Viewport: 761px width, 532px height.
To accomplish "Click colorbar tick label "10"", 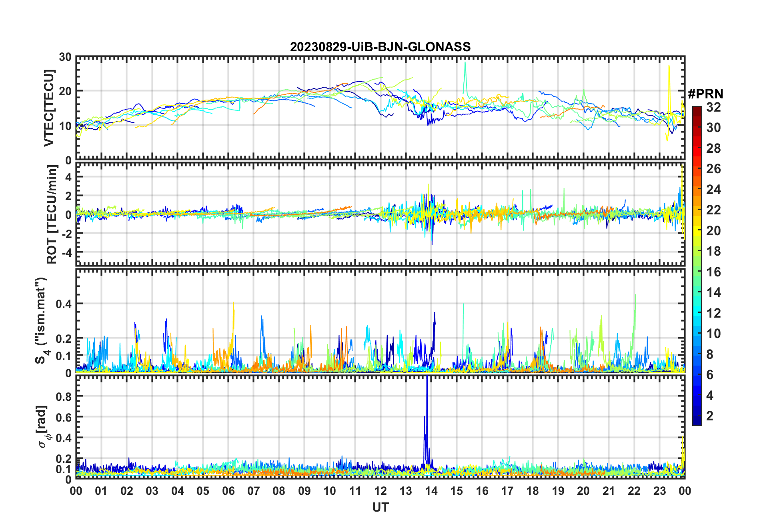I will point(713,334).
